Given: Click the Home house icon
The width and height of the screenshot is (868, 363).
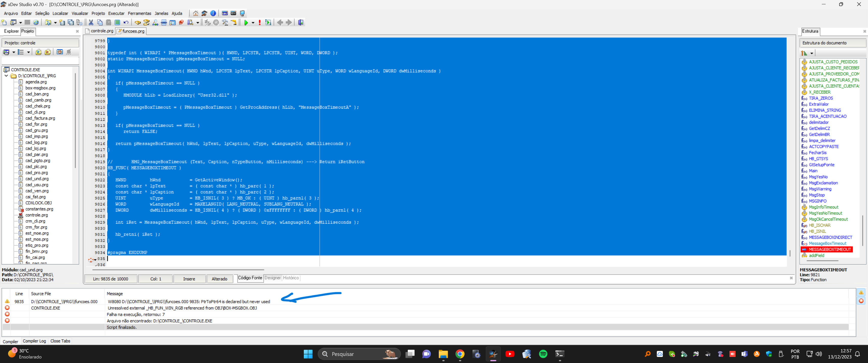Looking at the screenshot, I should tap(196, 13).
